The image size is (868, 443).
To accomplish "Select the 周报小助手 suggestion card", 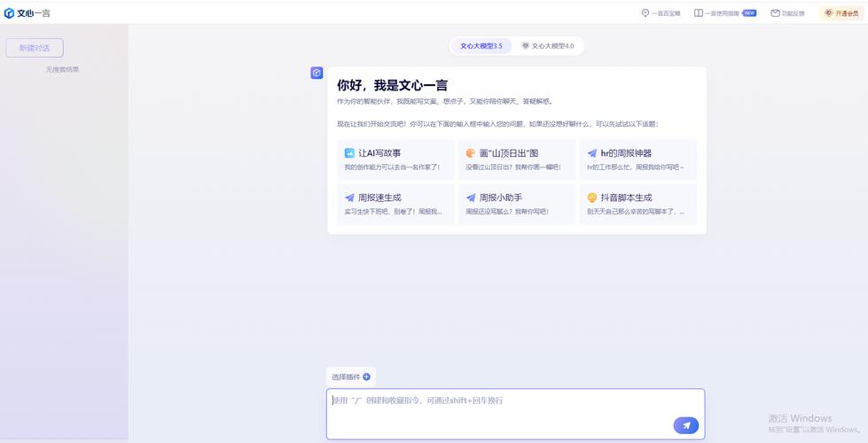I will coord(515,204).
